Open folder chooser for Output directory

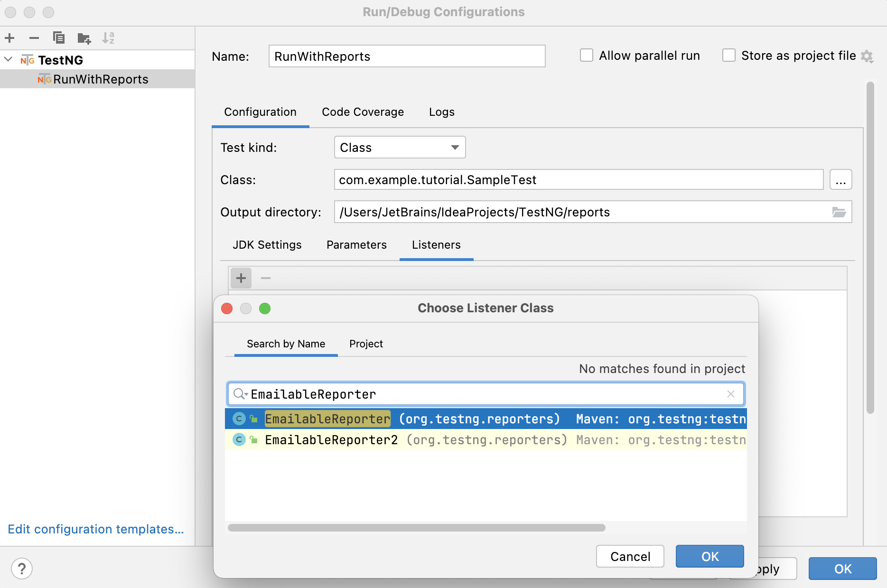839,212
